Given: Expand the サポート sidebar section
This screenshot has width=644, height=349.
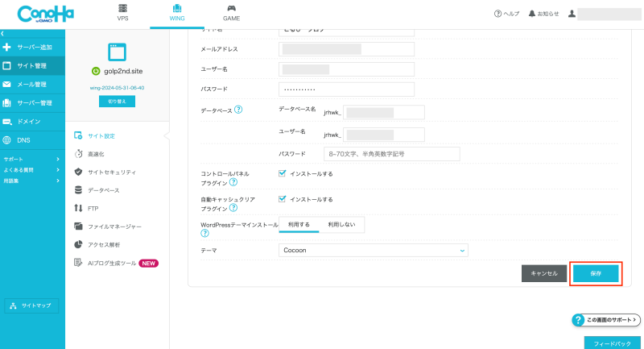Looking at the screenshot, I should pos(31,160).
